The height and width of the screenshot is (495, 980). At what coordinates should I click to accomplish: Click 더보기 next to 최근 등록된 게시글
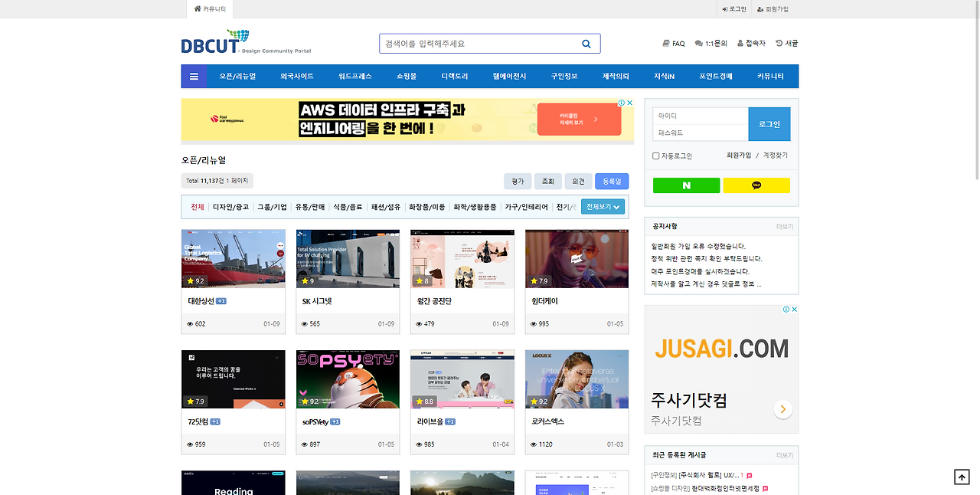tap(784, 455)
